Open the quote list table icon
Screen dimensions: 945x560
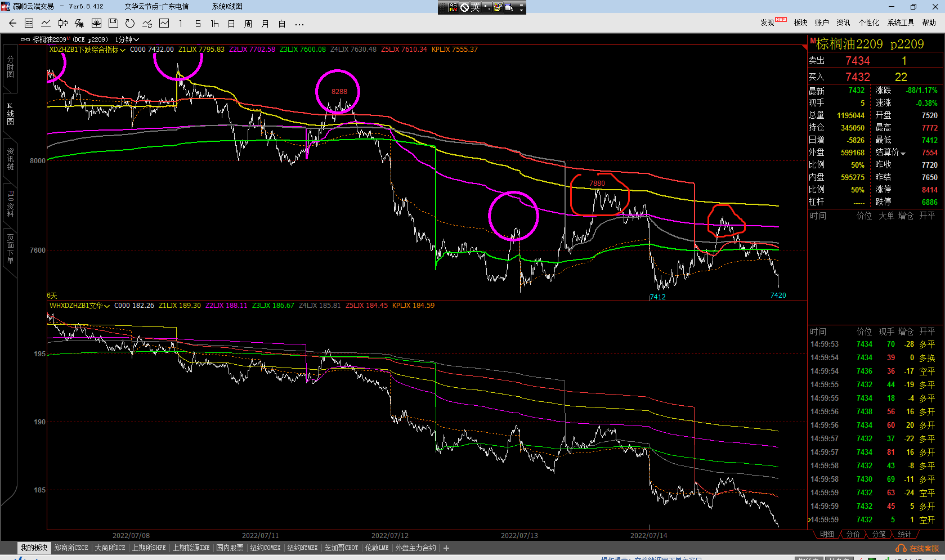click(29, 24)
